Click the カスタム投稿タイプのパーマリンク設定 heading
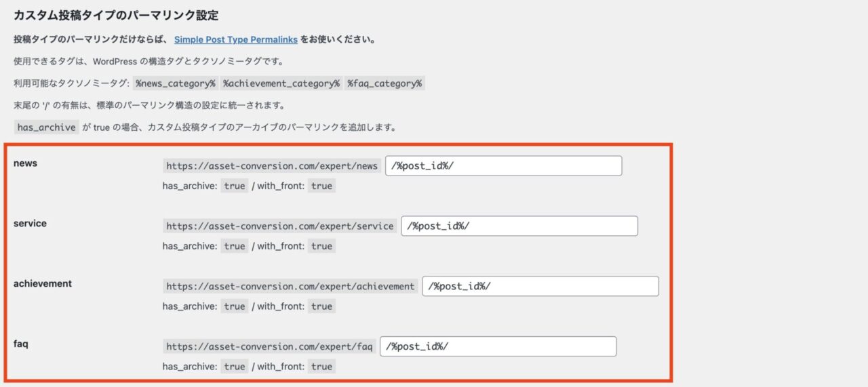This screenshot has height=387, width=868. pyautogui.click(x=116, y=15)
